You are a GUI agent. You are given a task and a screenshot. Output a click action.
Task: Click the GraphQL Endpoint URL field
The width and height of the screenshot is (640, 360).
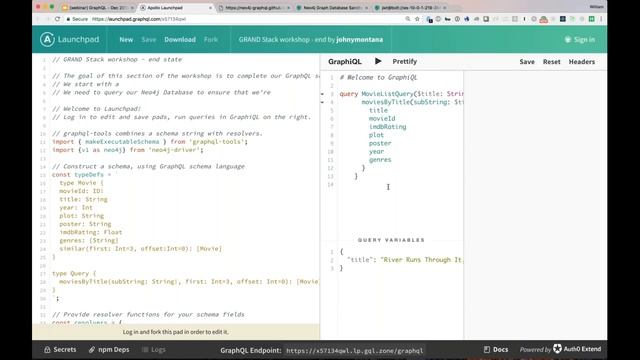[354, 351]
